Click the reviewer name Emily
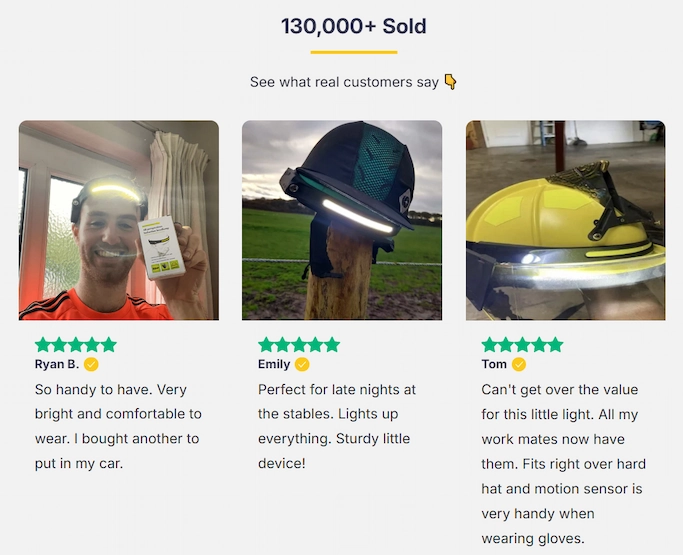 (x=274, y=364)
